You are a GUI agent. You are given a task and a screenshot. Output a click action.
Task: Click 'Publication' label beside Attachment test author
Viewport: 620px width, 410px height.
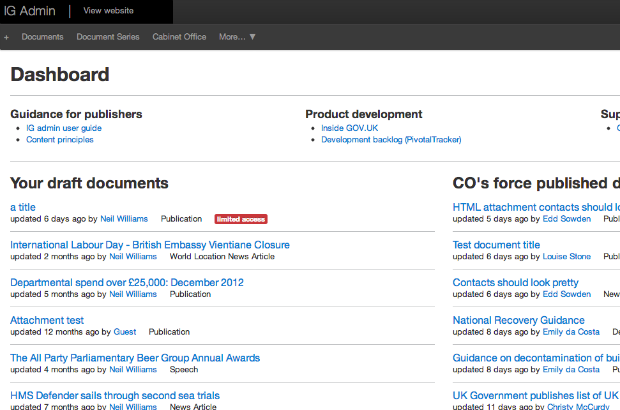tap(169, 332)
